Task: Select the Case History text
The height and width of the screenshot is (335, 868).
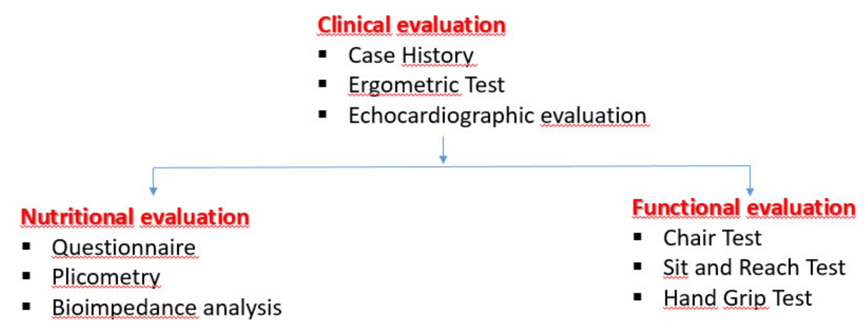Action: pyautogui.click(x=411, y=55)
